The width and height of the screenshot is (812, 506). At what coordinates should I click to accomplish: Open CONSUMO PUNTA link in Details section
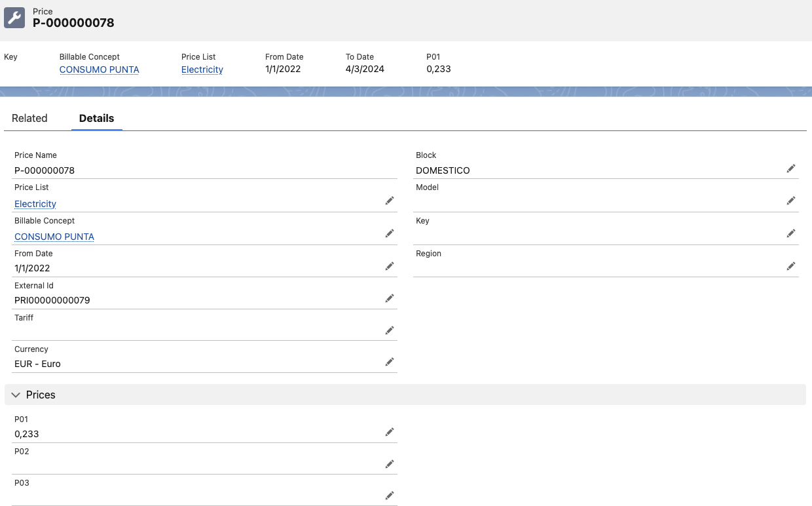point(54,237)
